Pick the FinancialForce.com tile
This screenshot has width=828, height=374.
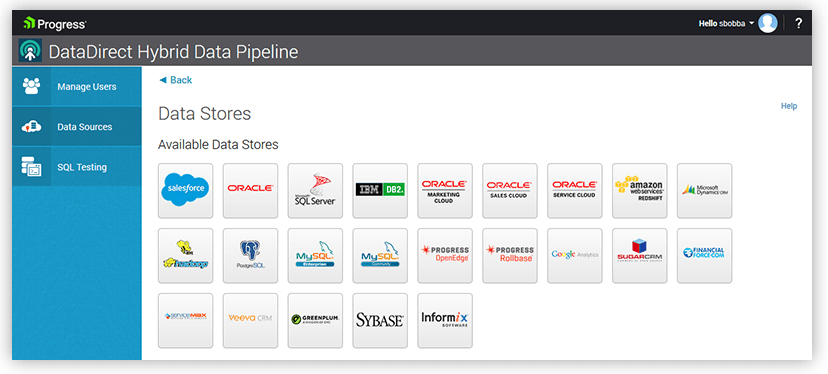pyautogui.click(x=705, y=256)
